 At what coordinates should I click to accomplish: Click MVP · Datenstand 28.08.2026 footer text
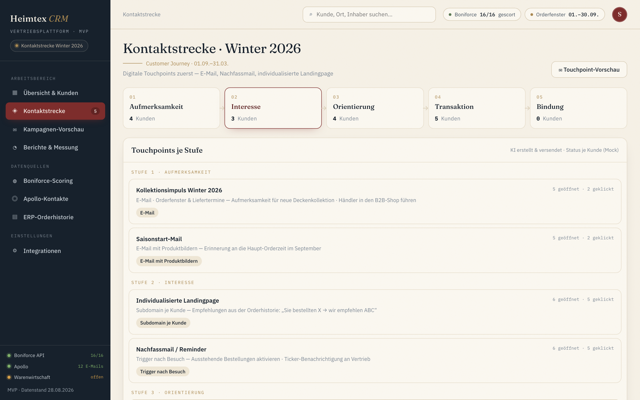click(40, 390)
